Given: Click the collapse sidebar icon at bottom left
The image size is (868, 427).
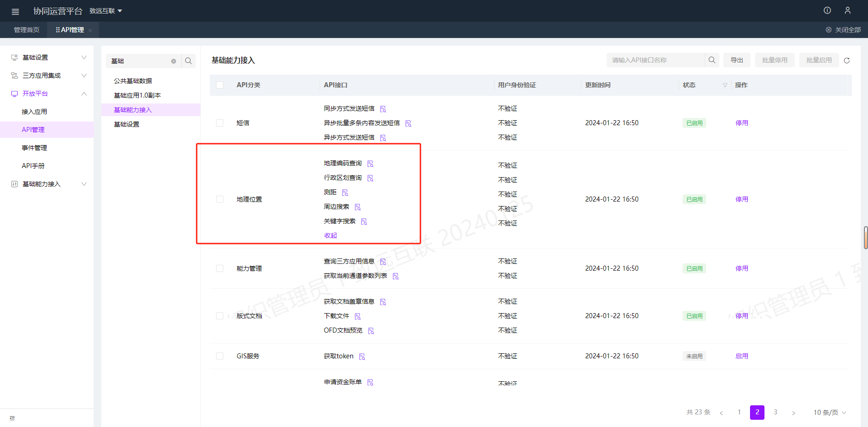Looking at the screenshot, I should click(x=12, y=418).
